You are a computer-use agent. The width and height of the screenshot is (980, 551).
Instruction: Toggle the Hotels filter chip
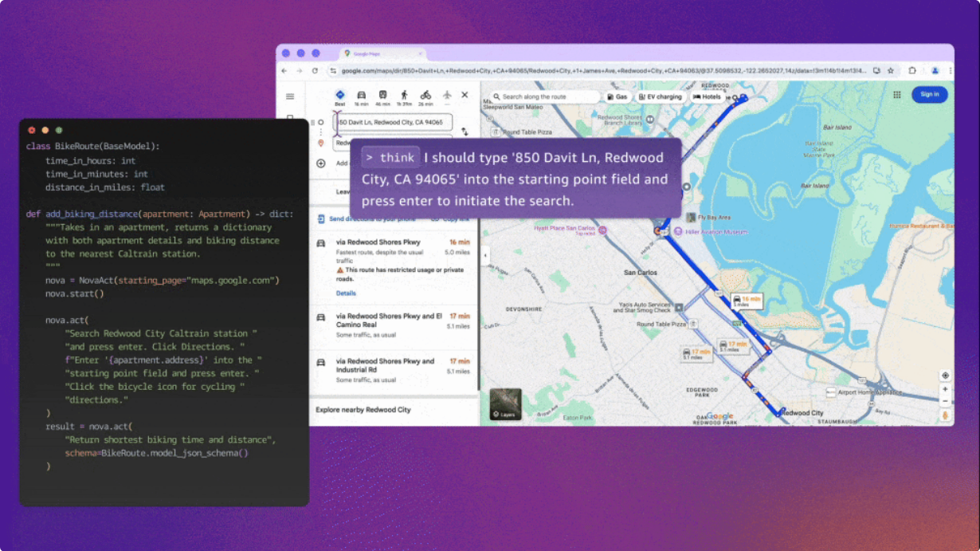click(x=707, y=96)
